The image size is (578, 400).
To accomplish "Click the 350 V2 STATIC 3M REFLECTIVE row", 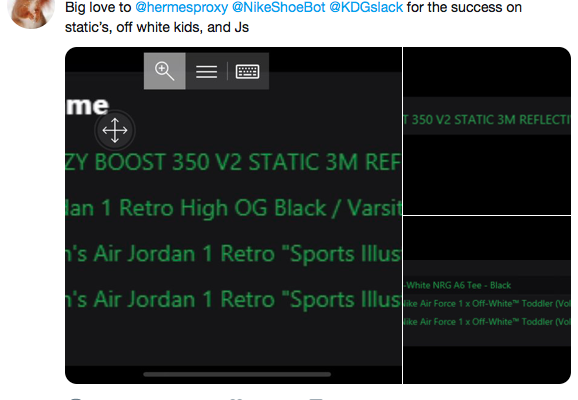I will [487, 119].
